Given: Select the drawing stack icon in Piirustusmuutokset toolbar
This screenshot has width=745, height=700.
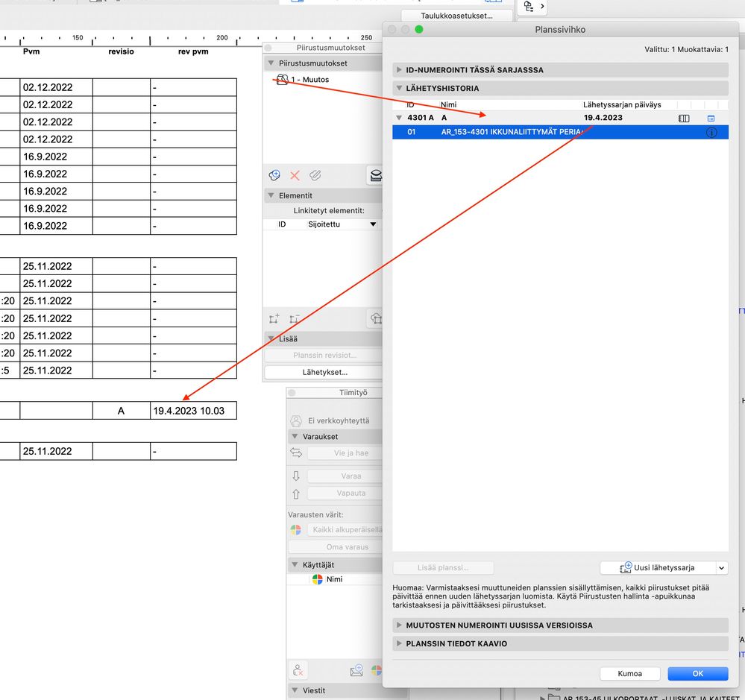Looking at the screenshot, I should (376, 175).
